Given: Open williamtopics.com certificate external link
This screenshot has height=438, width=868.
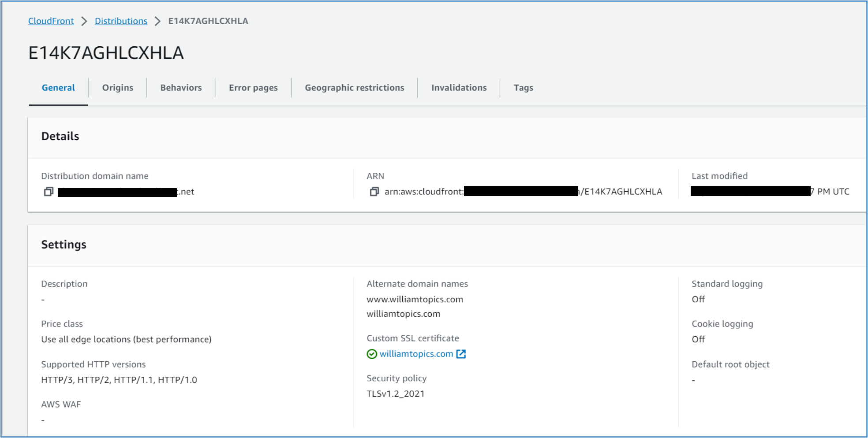Looking at the screenshot, I should 461,354.
